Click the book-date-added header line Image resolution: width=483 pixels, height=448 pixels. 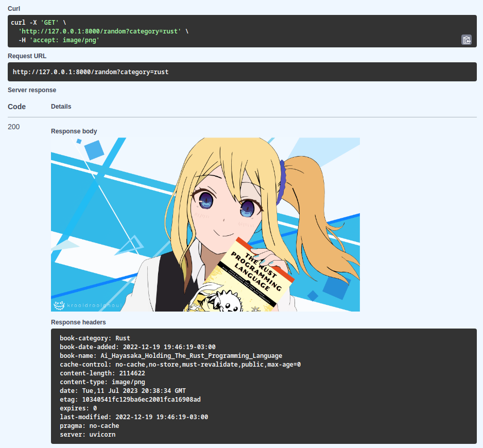(137, 347)
